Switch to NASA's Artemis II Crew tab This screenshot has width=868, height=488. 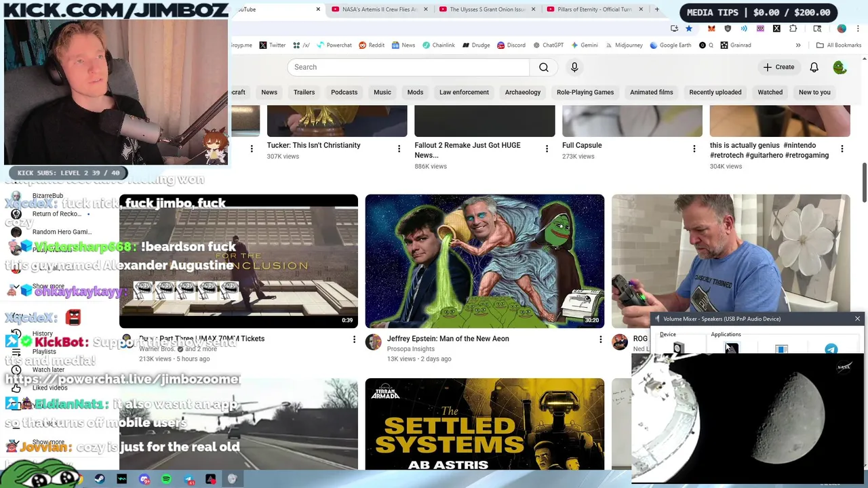(x=378, y=9)
